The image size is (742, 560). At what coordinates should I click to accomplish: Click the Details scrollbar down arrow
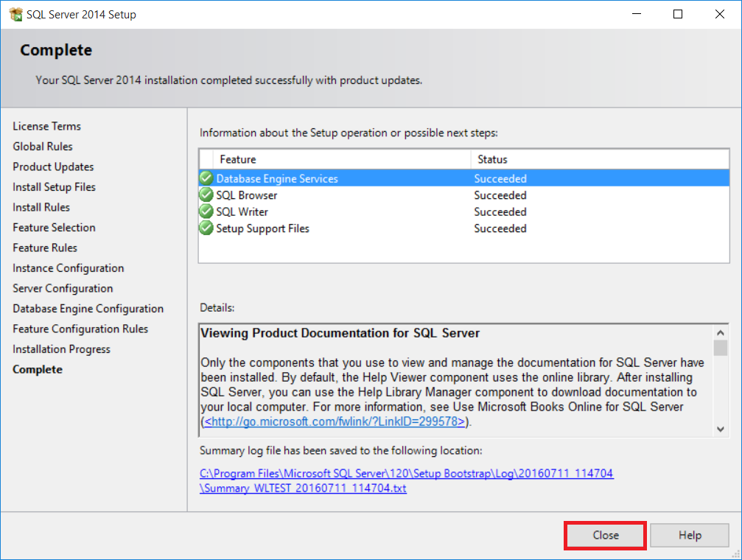pos(720,430)
